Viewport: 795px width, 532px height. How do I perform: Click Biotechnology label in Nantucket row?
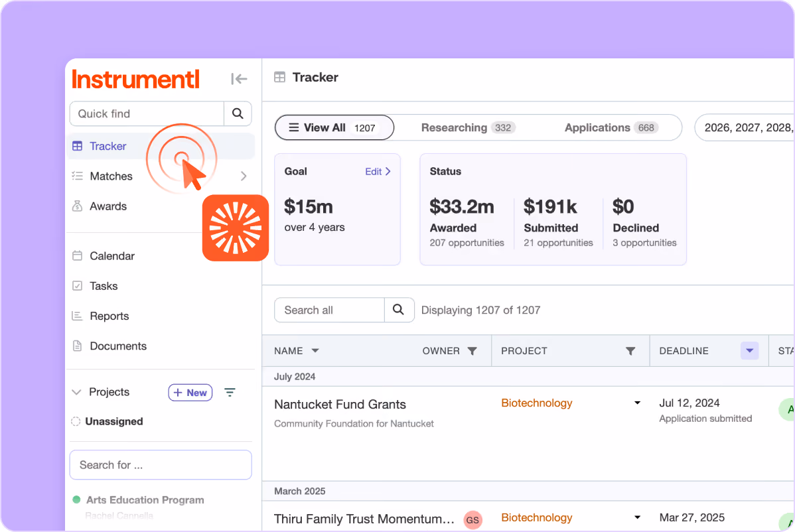point(536,403)
